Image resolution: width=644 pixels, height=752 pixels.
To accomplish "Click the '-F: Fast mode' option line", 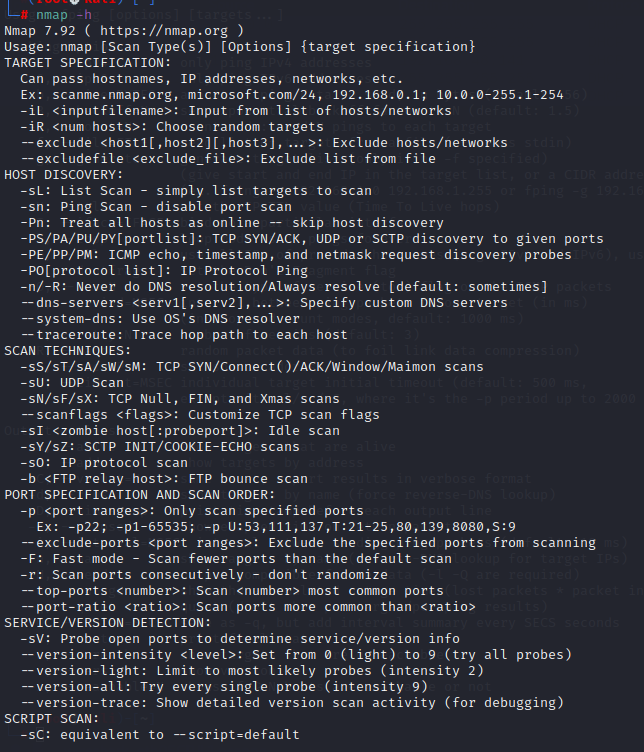I will tap(235, 559).
